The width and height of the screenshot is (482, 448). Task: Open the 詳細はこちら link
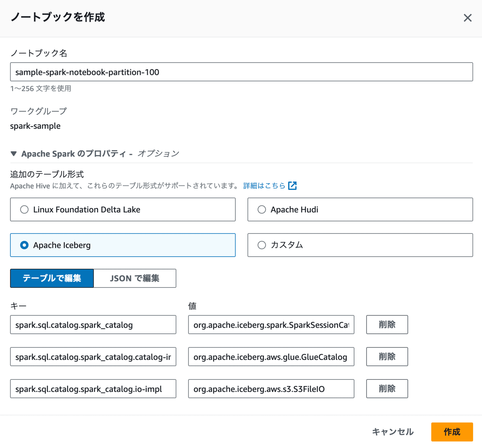(264, 186)
